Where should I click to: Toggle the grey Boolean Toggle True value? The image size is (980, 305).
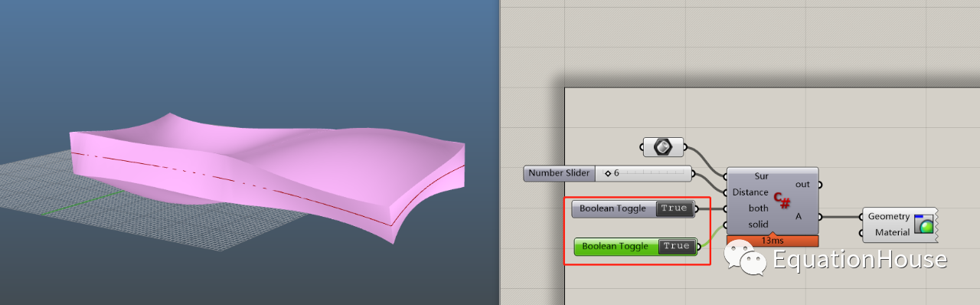(x=675, y=208)
